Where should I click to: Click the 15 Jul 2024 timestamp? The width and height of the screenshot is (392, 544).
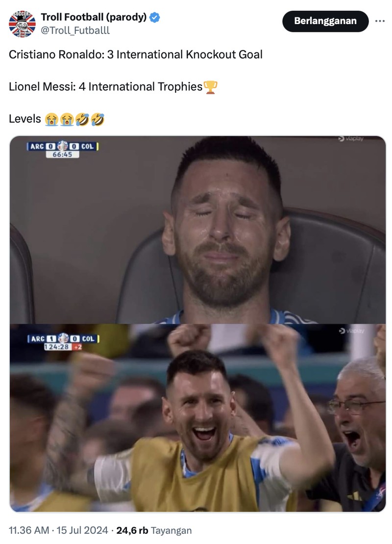(x=81, y=530)
